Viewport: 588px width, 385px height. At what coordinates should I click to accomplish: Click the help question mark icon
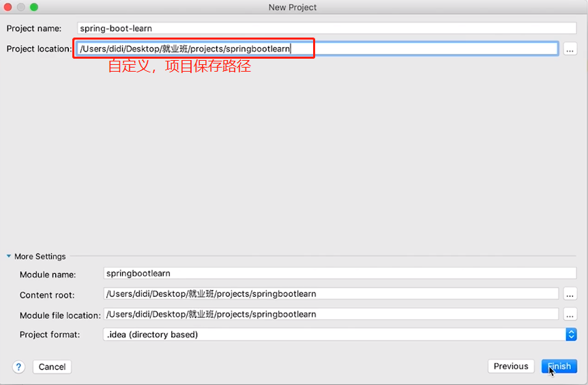click(x=18, y=367)
